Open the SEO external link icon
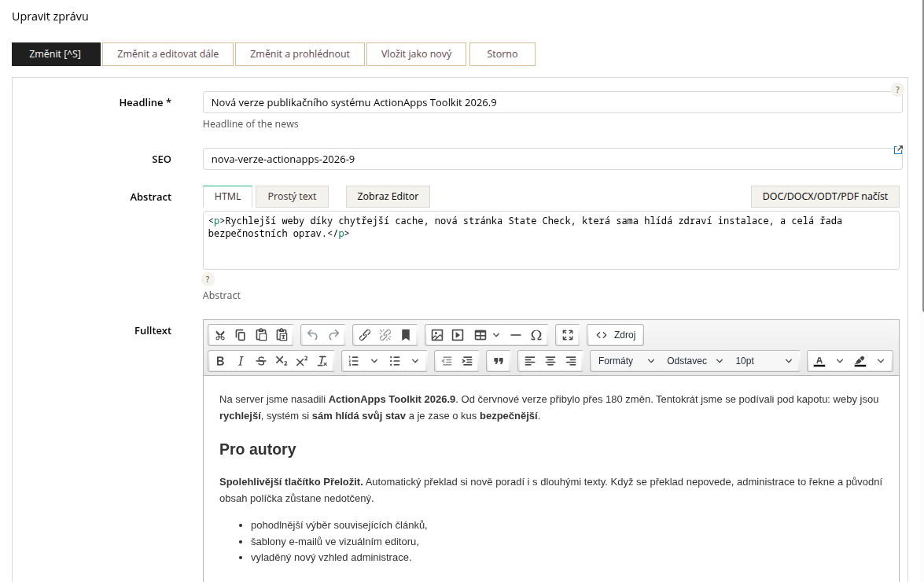Image resolution: width=924 pixels, height=582 pixels. point(898,150)
